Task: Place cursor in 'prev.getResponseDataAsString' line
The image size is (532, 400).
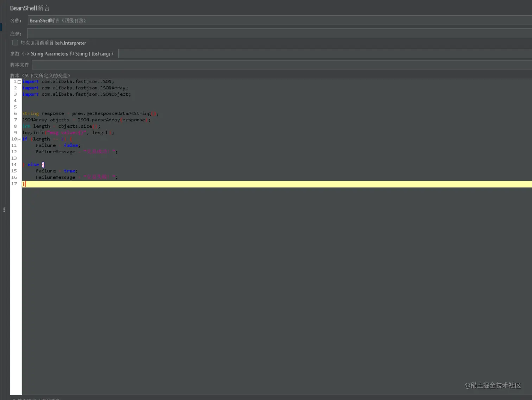Action: (x=90, y=114)
